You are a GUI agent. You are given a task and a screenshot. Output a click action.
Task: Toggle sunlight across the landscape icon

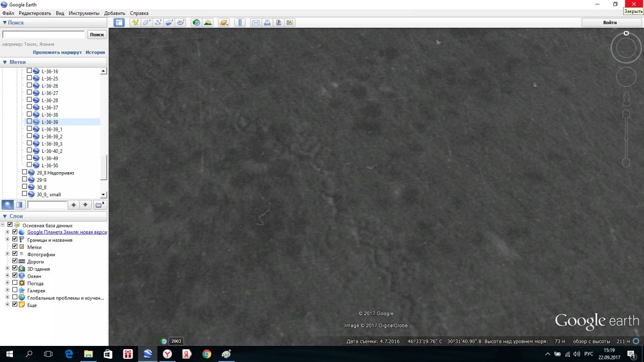tap(208, 23)
